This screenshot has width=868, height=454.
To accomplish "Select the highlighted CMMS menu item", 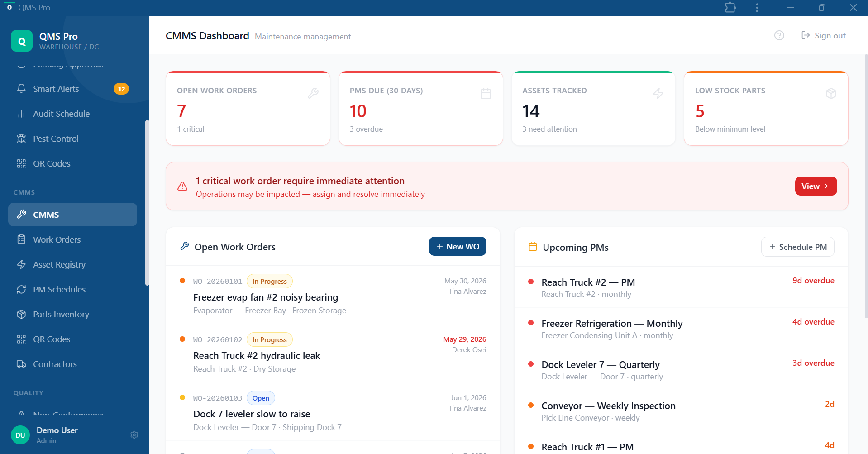I will point(72,215).
